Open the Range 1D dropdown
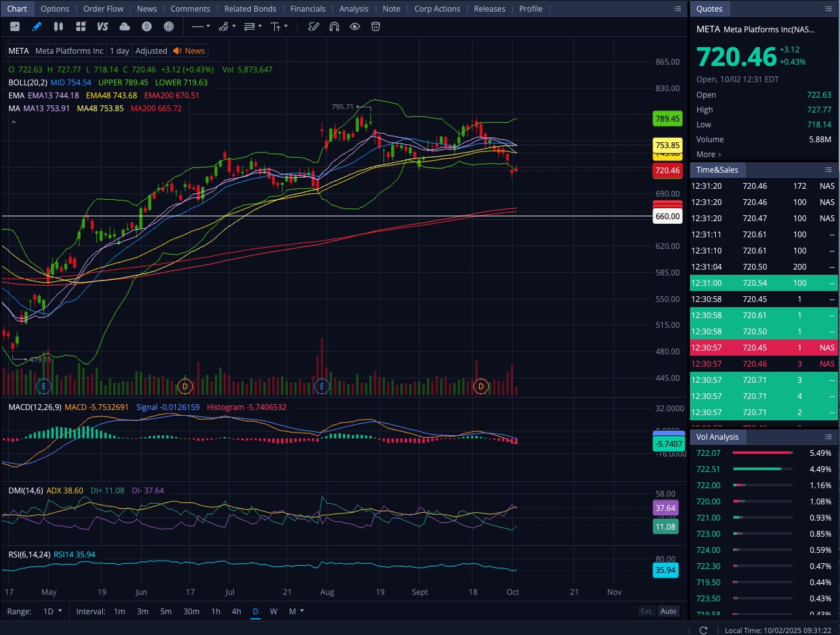 coord(52,611)
